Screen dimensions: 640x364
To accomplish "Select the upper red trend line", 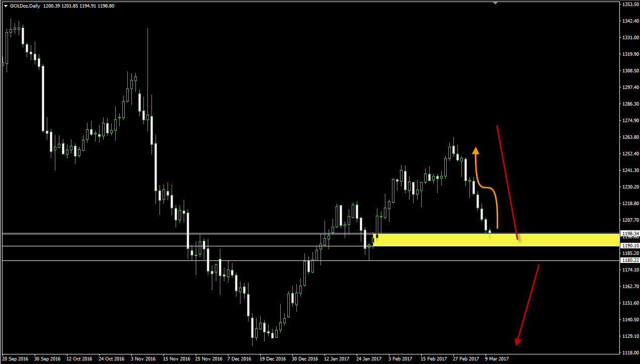I will (x=507, y=181).
